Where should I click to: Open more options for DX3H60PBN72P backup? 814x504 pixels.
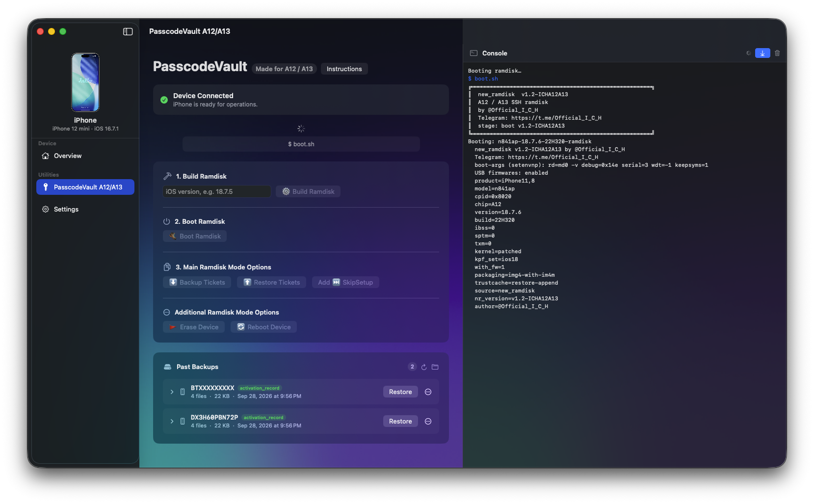point(428,421)
